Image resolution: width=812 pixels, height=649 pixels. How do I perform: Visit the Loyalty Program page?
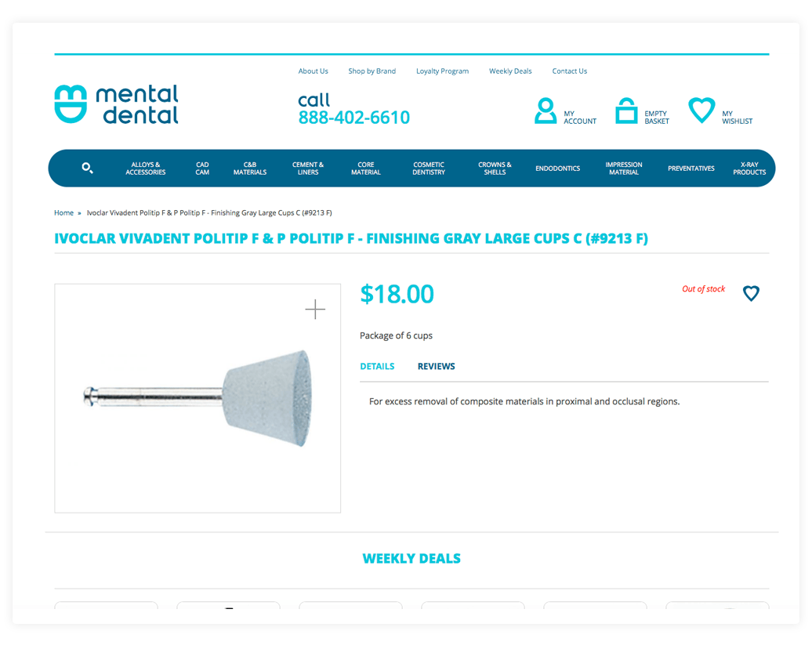tap(442, 71)
